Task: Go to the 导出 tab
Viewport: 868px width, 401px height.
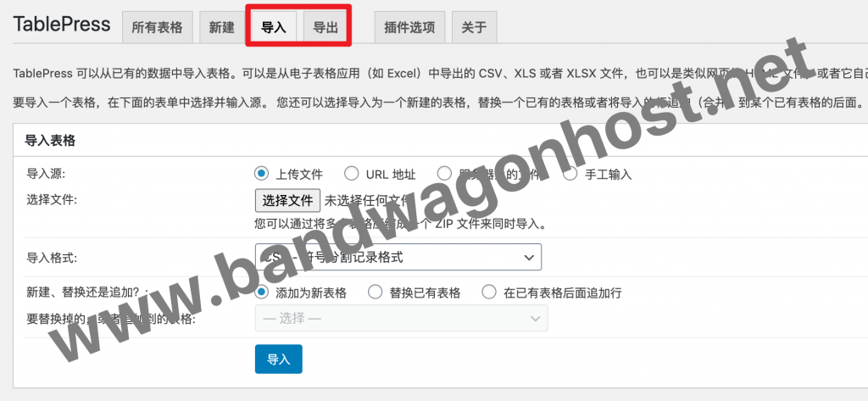Action: 325,27
